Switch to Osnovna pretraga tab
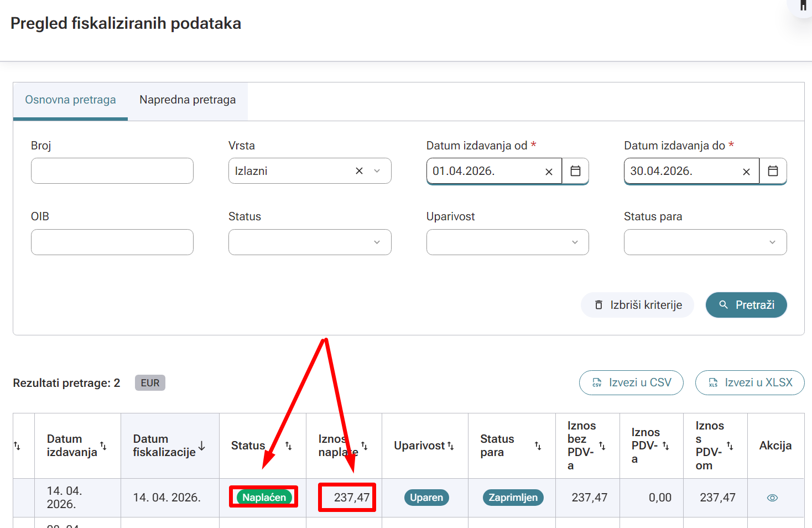The width and height of the screenshot is (812, 528). (70, 100)
